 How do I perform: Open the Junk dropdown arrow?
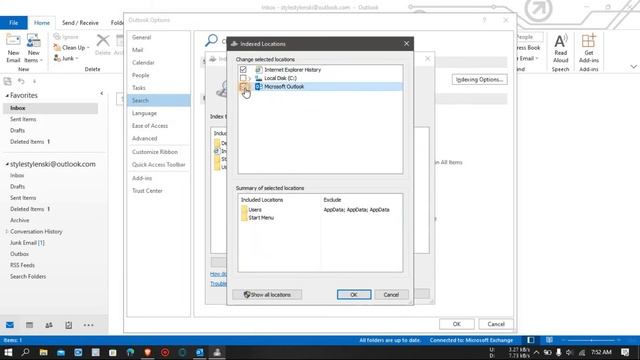tap(77, 58)
